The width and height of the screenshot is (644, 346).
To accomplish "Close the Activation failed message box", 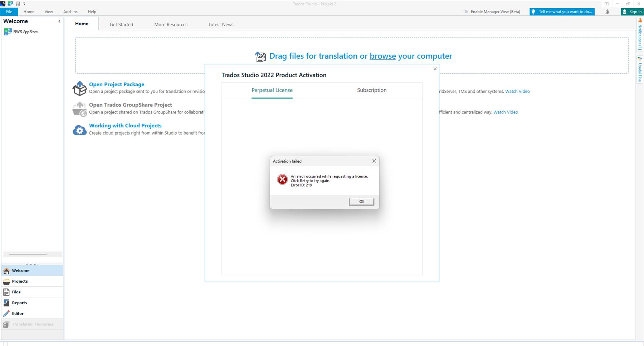I will point(374,161).
